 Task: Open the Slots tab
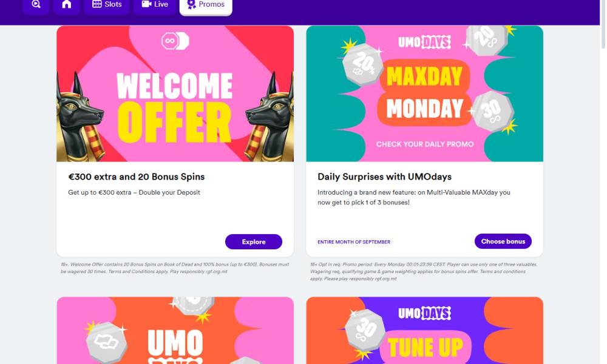click(x=107, y=5)
